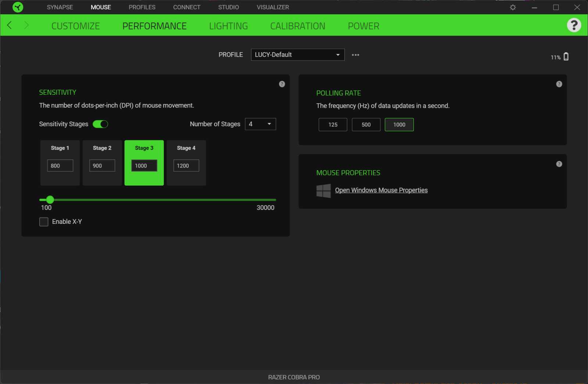Click the slider maximum label 30000
This screenshot has width=588, height=384.
click(265, 208)
